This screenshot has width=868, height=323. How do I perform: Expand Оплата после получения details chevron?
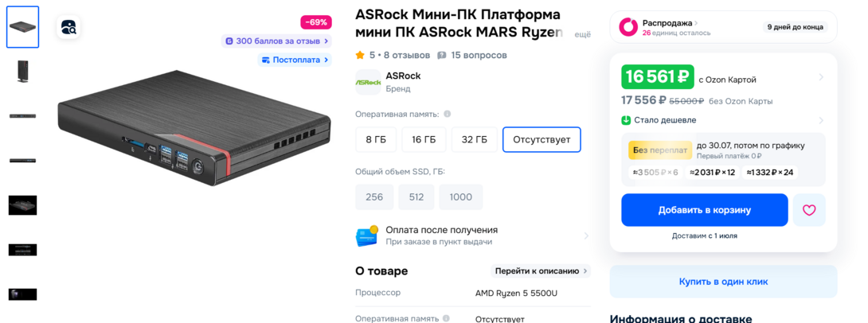pyautogui.click(x=586, y=235)
